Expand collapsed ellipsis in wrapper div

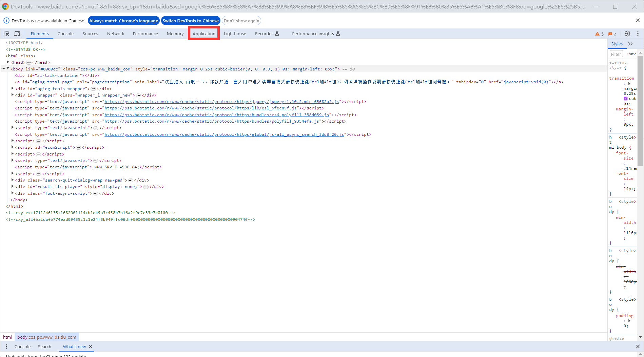click(x=138, y=95)
